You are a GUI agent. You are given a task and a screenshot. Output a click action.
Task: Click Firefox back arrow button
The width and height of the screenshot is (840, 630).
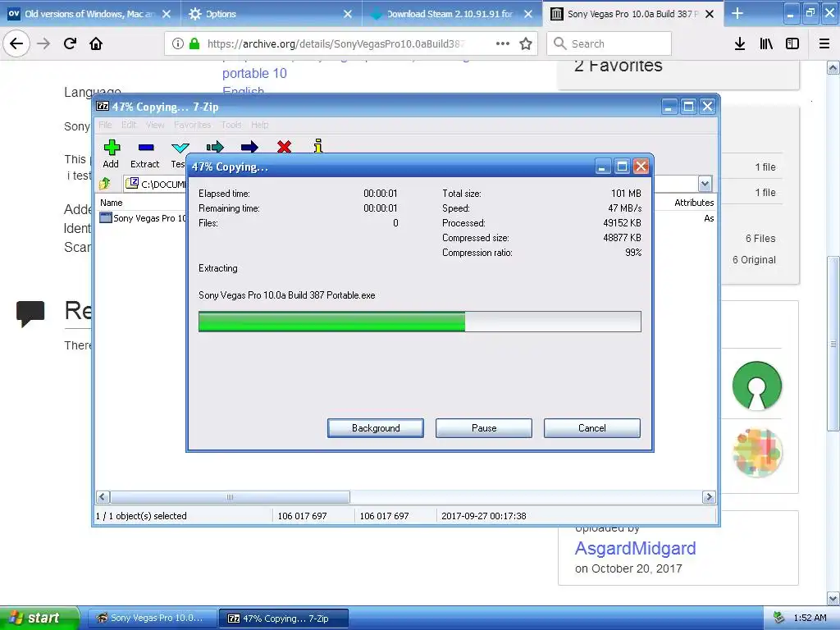[x=16, y=43]
